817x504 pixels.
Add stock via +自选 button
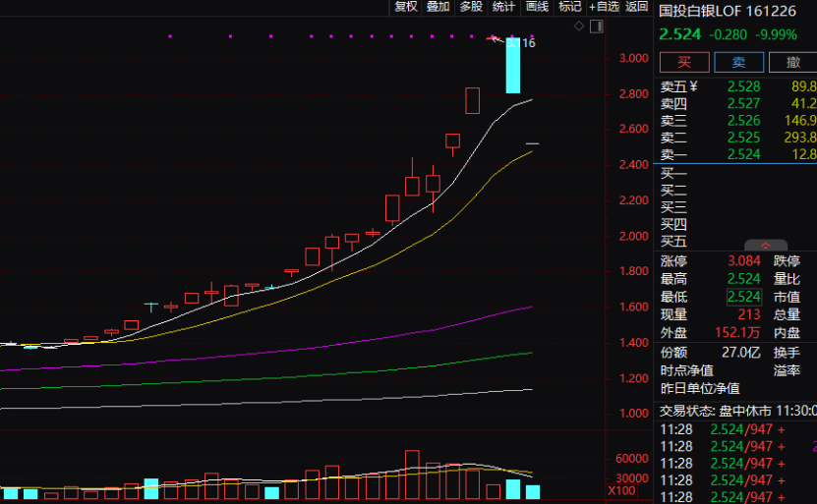[604, 7]
